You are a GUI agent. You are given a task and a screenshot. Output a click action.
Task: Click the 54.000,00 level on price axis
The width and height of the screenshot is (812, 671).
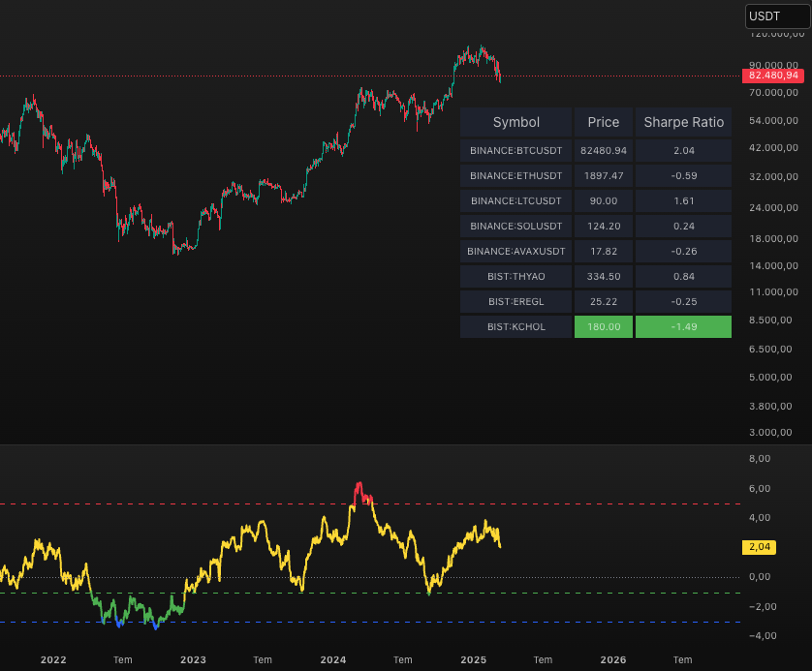(773, 121)
